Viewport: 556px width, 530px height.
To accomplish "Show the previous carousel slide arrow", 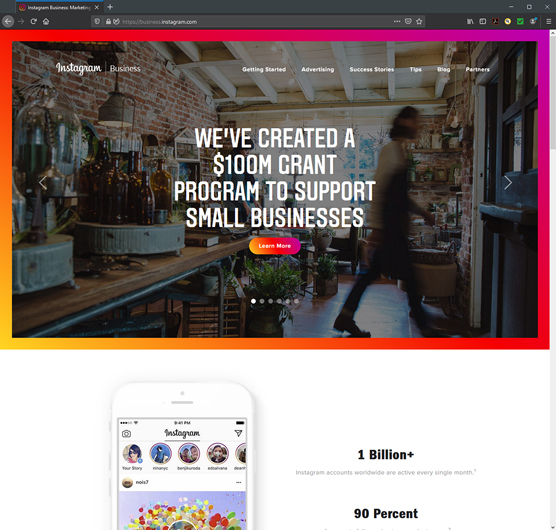I will pyautogui.click(x=43, y=183).
